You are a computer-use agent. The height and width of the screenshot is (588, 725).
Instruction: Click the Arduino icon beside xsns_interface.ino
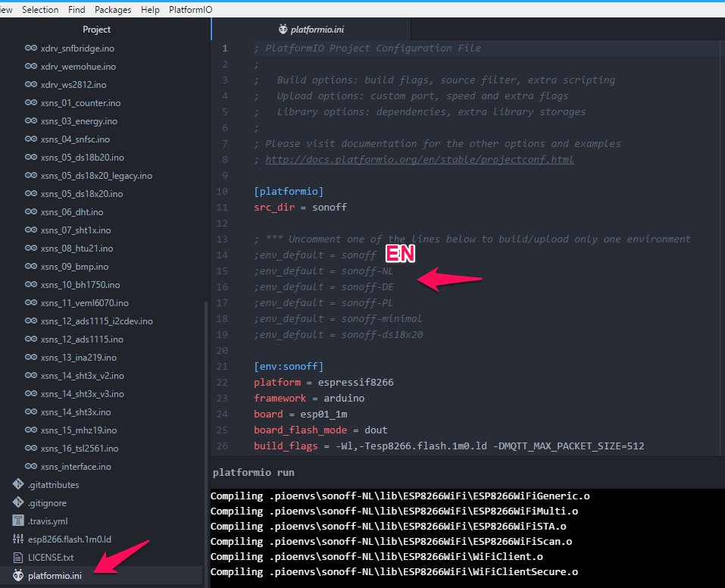pyautogui.click(x=31, y=466)
